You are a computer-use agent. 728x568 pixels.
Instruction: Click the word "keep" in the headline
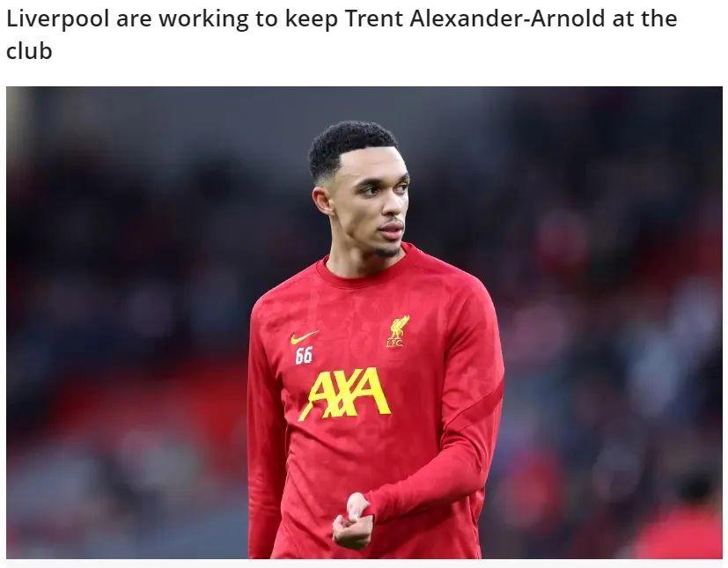[311, 20]
